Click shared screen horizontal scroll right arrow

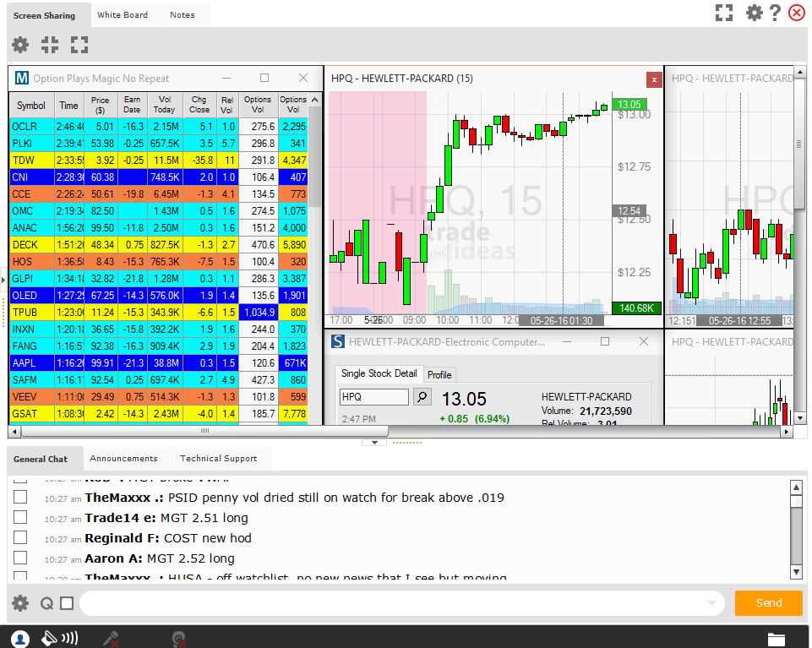click(x=787, y=431)
